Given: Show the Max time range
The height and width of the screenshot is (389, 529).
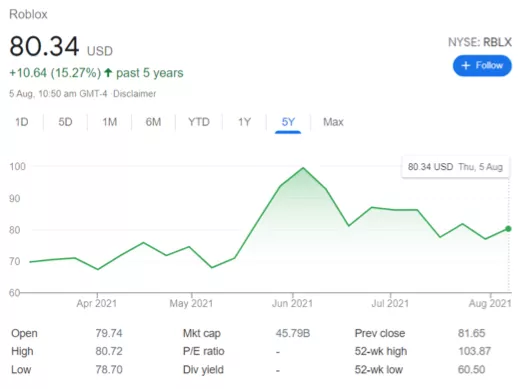Looking at the screenshot, I should (333, 122).
